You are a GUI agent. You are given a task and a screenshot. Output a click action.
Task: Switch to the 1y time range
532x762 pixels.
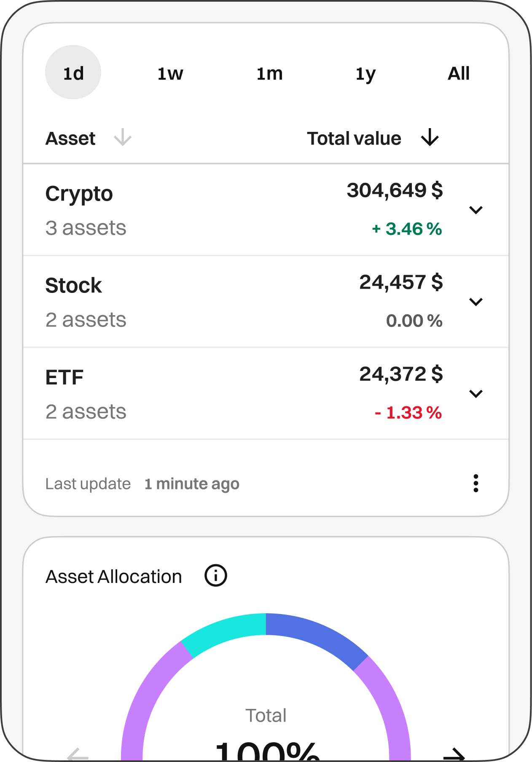click(365, 74)
